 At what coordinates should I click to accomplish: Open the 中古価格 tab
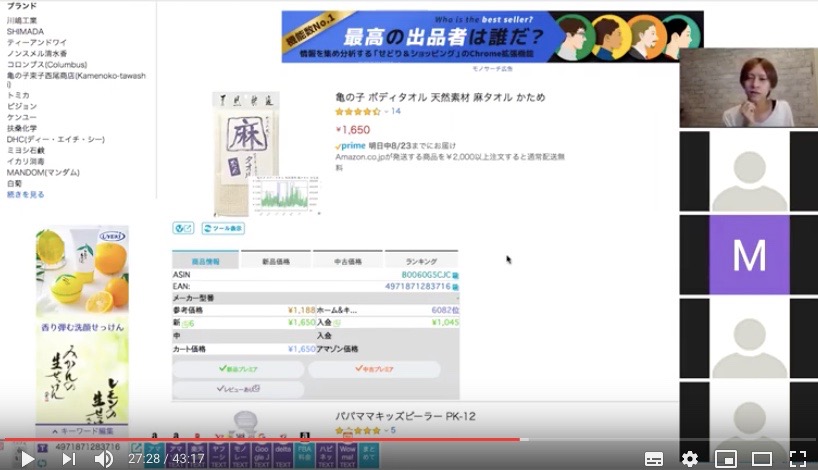(x=348, y=261)
